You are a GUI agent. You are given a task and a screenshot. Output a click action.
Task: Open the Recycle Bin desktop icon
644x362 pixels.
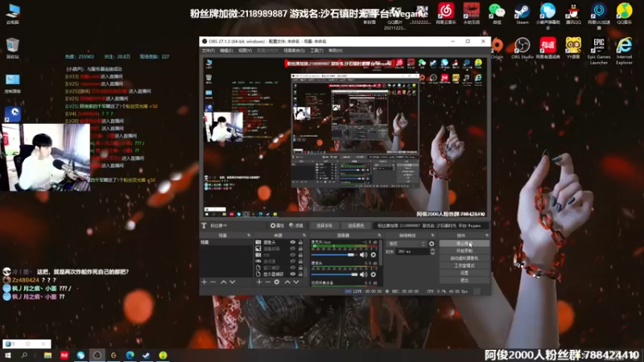coord(13,48)
